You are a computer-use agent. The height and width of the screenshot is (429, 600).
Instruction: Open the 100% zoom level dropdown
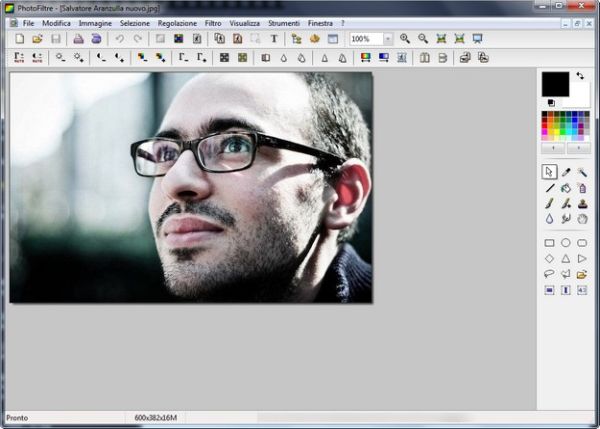point(388,39)
